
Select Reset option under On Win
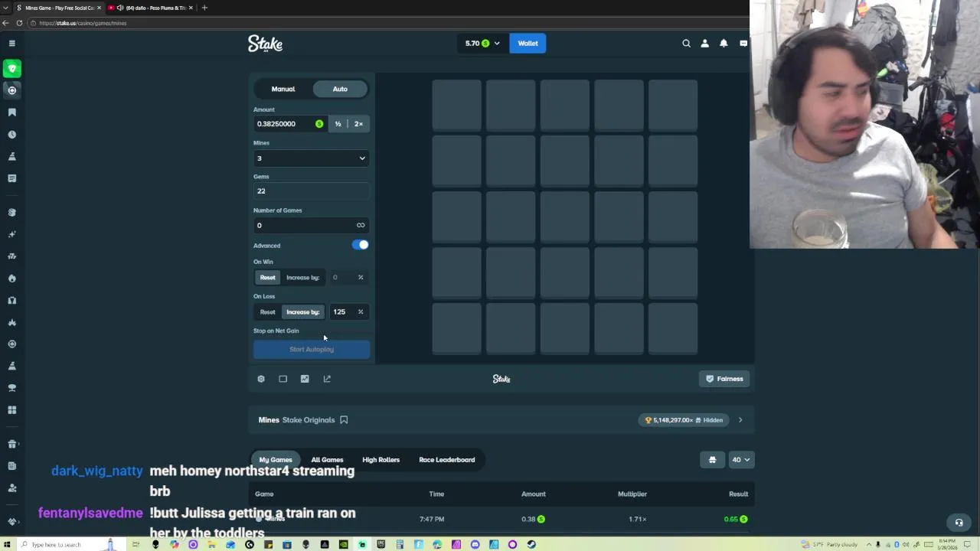267,277
